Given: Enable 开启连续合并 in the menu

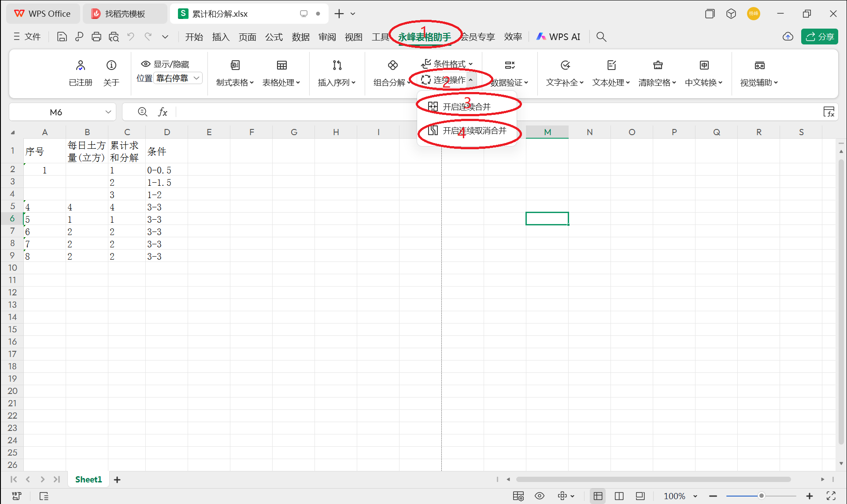Looking at the screenshot, I should [468, 105].
